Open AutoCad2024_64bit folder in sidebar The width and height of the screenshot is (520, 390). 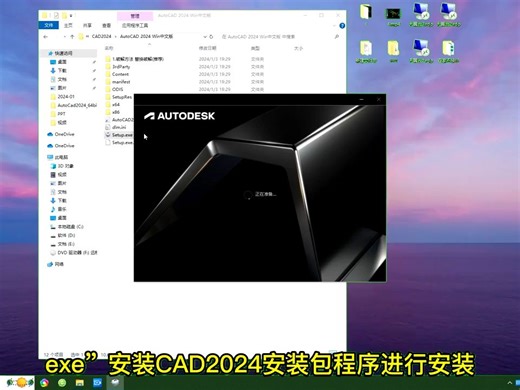74,105
